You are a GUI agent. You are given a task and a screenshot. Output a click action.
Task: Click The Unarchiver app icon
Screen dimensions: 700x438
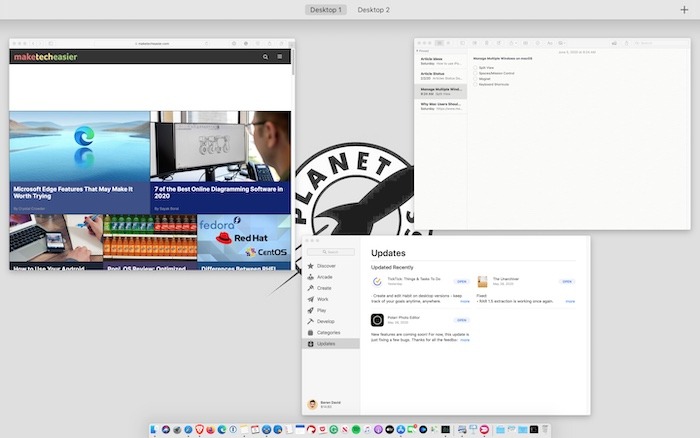(483, 281)
